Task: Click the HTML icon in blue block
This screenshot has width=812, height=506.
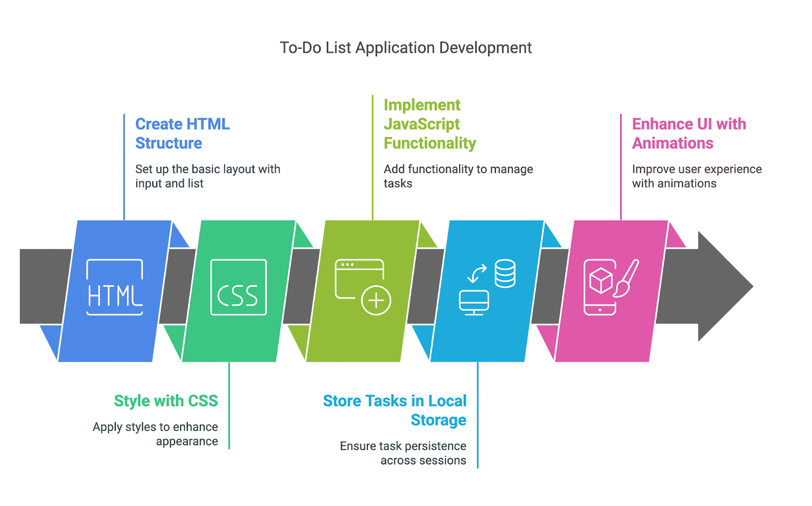Action: pos(115,287)
